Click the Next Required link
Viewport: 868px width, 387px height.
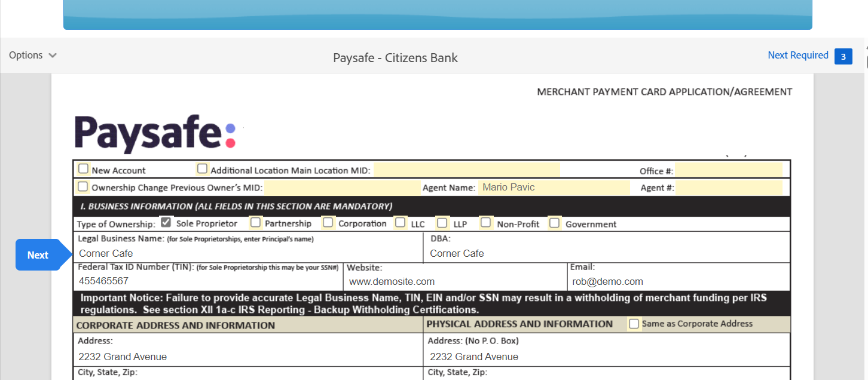pyautogui.click(x=797, y=56)
